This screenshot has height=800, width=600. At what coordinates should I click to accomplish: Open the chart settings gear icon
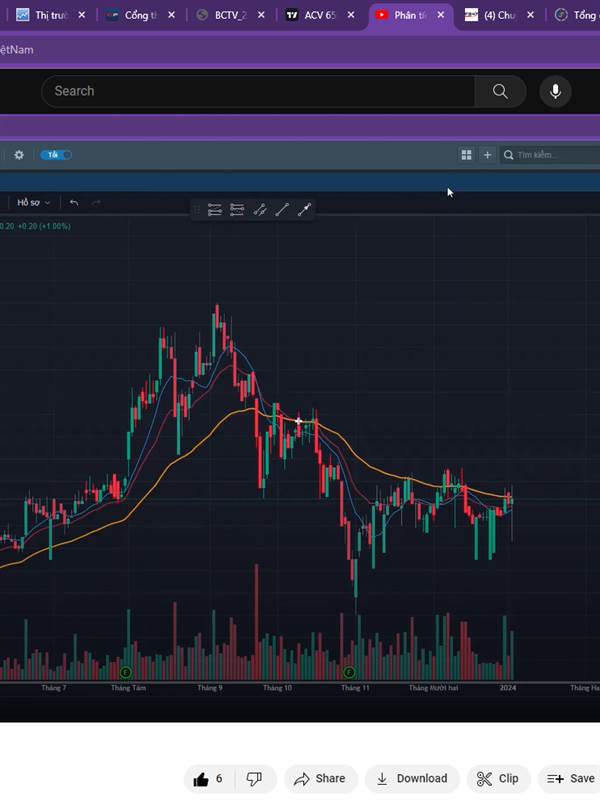(x=18, y=155)
